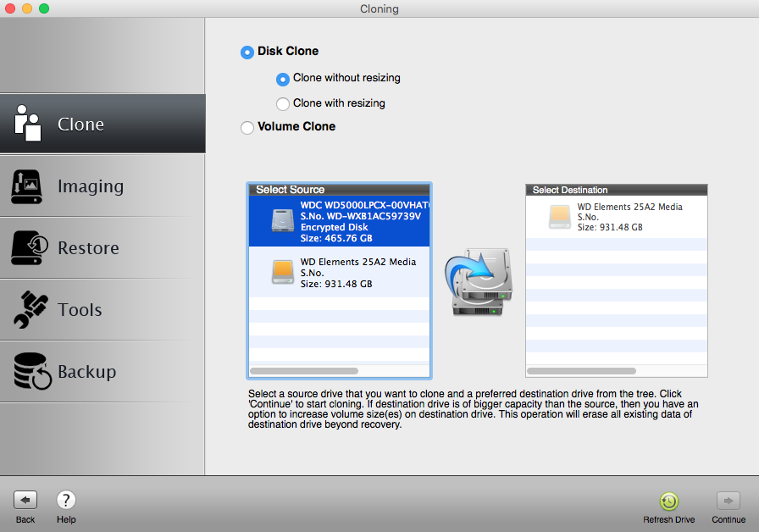
Task: Switch to the Tools sidebar label
Action: 80,310
